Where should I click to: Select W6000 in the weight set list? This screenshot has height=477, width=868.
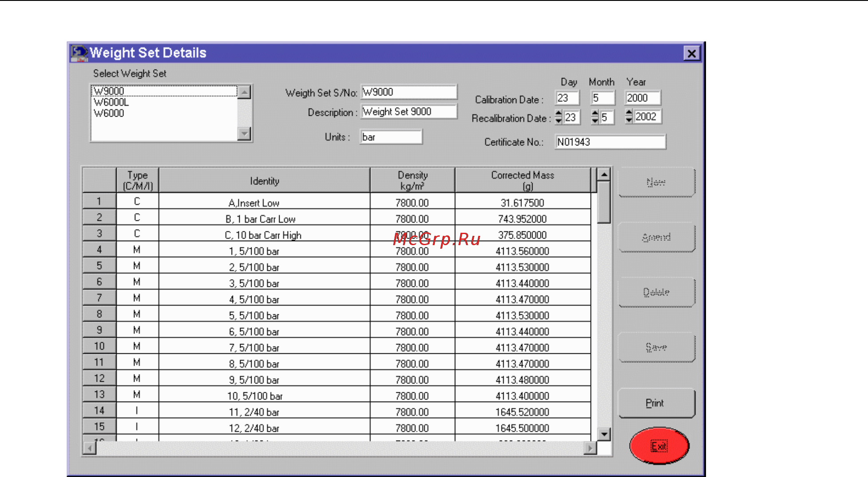click(x=164, y=113)
